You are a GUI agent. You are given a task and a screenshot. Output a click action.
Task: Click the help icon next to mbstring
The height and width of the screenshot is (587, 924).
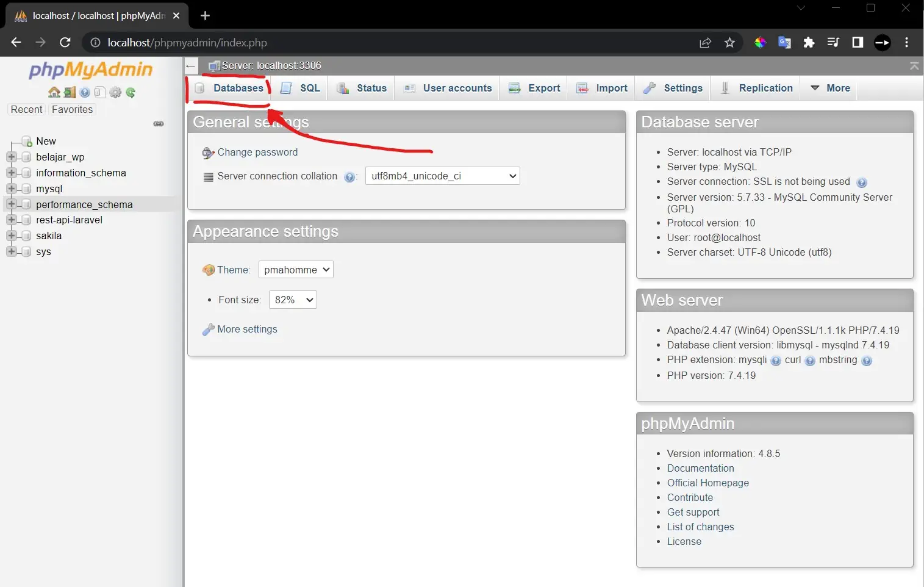(867, 361)
